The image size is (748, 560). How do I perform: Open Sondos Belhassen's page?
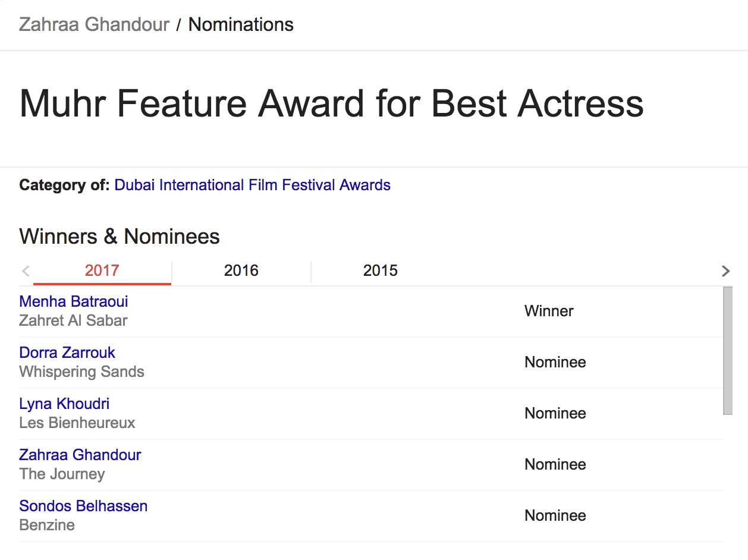[x=83, y=506]
